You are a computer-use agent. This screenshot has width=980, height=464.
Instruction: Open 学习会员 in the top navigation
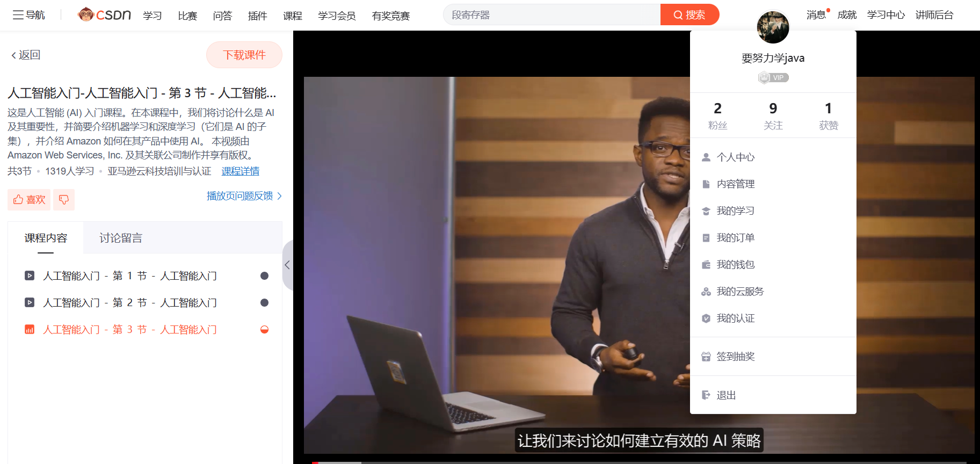coord(337,16)
